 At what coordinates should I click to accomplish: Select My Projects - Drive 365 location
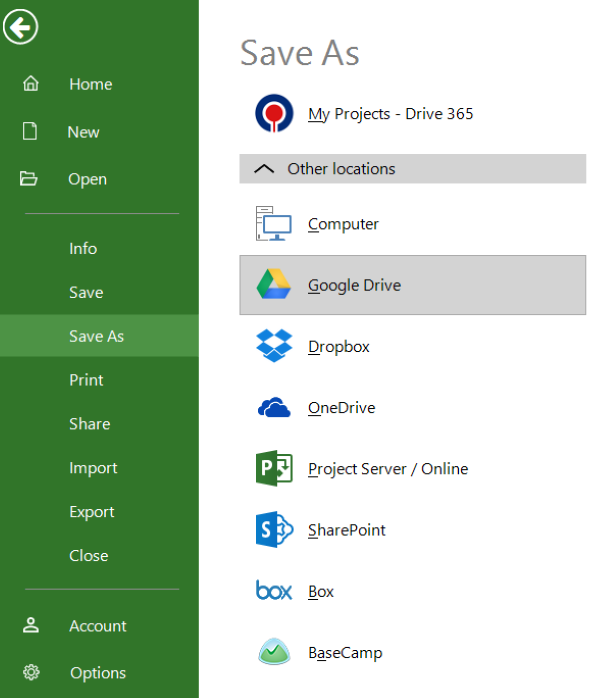(390, 114)
